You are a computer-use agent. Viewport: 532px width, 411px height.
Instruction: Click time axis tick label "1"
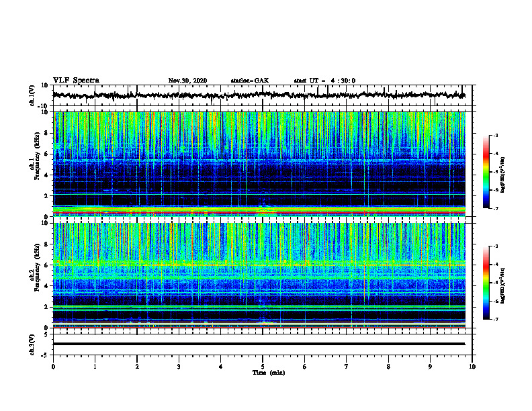coord(95,367)
